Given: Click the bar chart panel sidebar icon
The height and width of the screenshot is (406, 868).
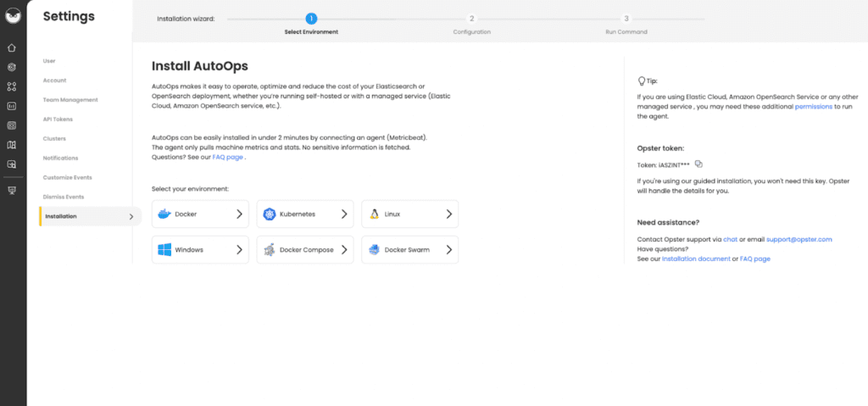Looking at the screenshot, I should (12, 106).
